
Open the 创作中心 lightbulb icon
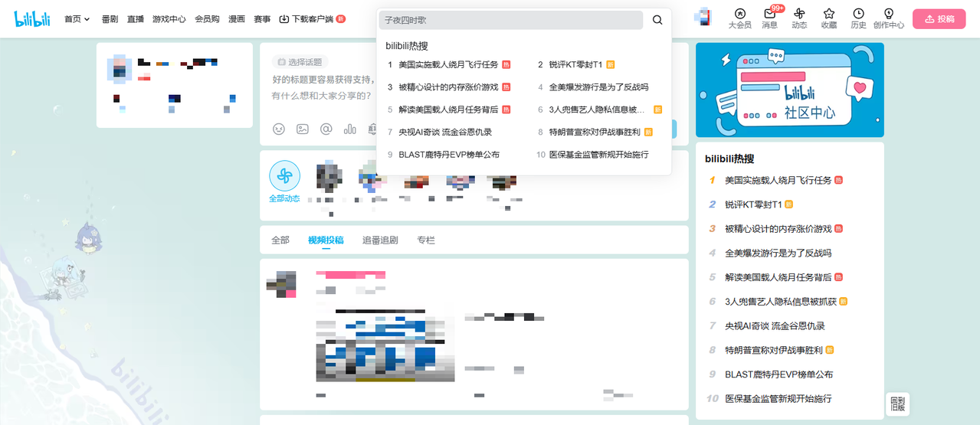click(889, 18)
